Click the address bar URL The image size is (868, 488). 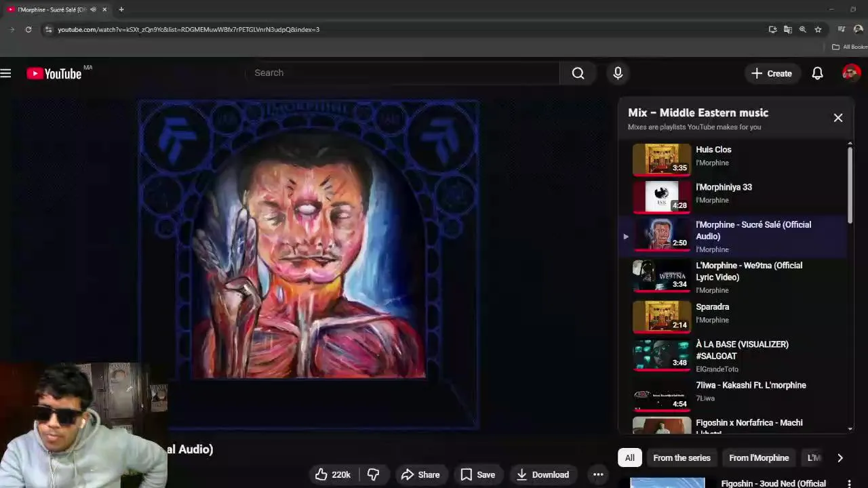(189, 30)
